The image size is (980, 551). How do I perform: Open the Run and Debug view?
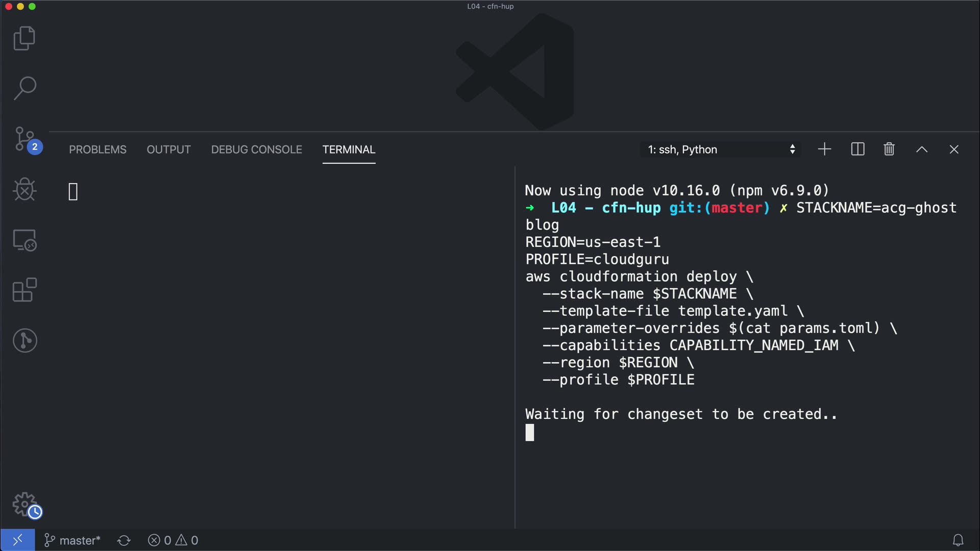[24, 190]
